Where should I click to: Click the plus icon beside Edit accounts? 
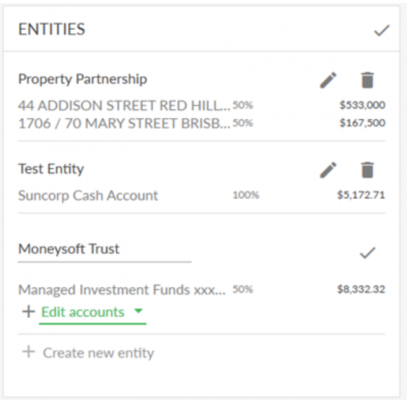(28, 312)
